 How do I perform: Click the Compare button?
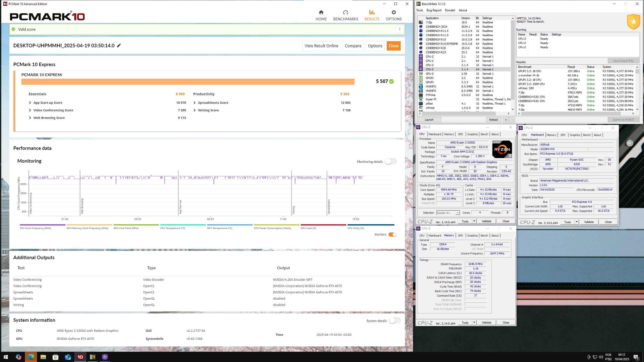click(353, 46)
